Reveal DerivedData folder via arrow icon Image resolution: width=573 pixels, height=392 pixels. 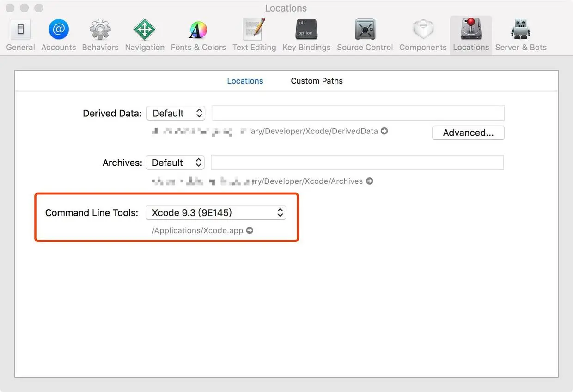tap(384, 131)
